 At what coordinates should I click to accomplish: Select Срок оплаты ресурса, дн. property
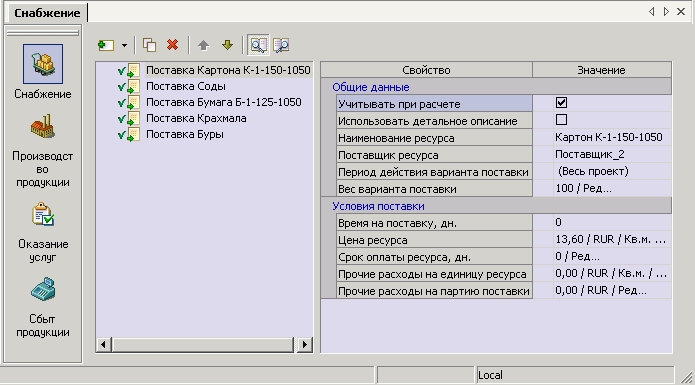tap(434, 257)
